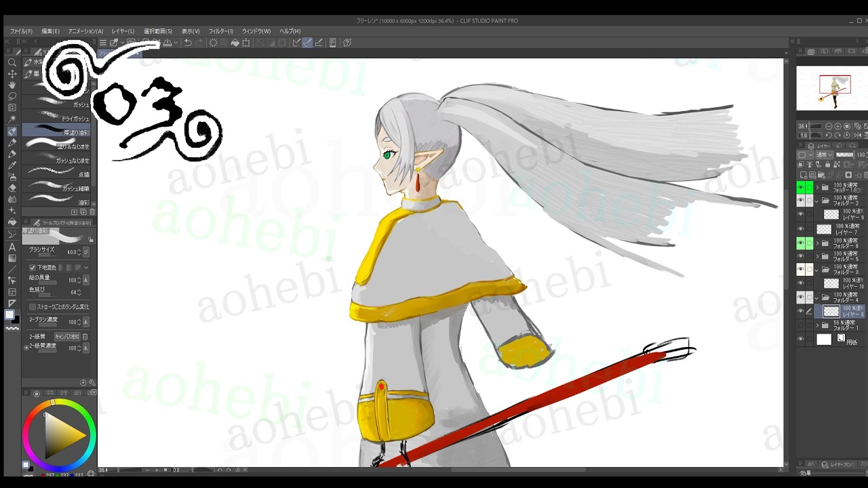Expand フォルダー 6 chevron
The image size is (868, 488).
(x=817, y=243)
